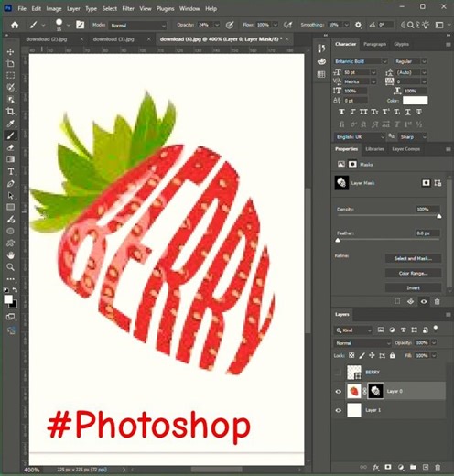454x476 pixels.
Task: Switch to the Glyphs tab
Action: click(401, 44)
